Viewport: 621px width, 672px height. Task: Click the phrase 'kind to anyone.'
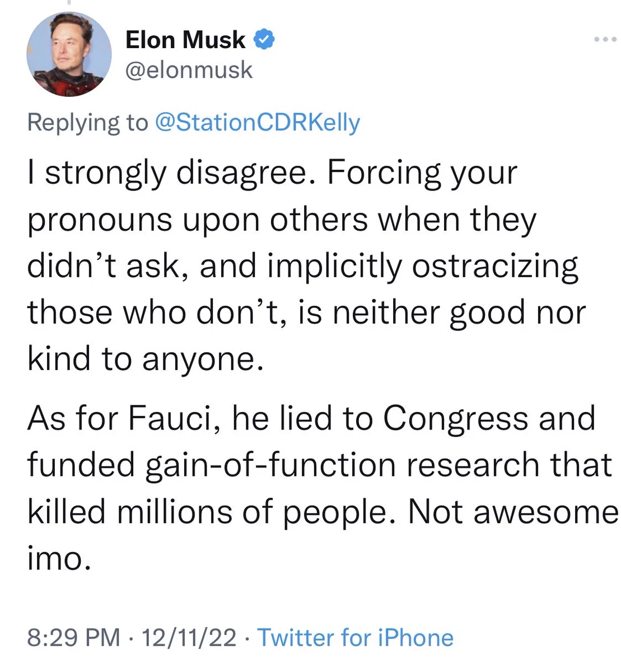(145, 359)
